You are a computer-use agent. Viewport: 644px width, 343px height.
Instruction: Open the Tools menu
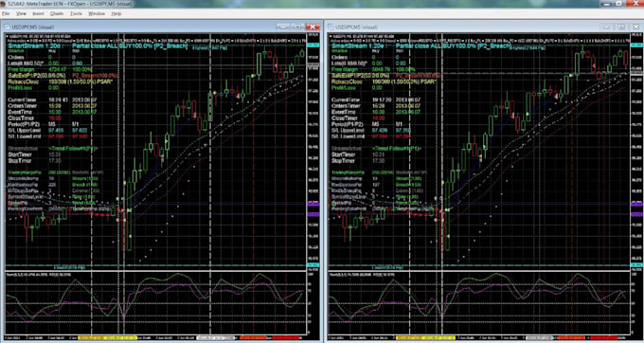(76, 13)
